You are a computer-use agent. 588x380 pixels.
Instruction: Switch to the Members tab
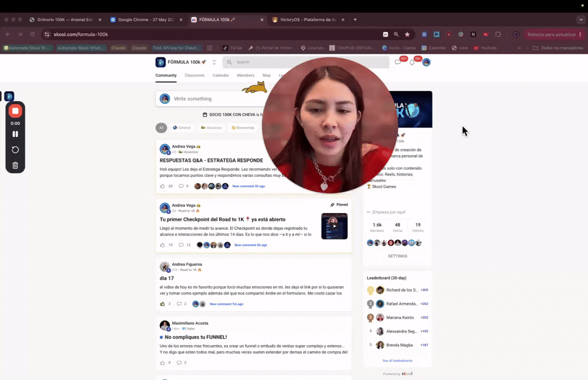[x=246, y=75]
